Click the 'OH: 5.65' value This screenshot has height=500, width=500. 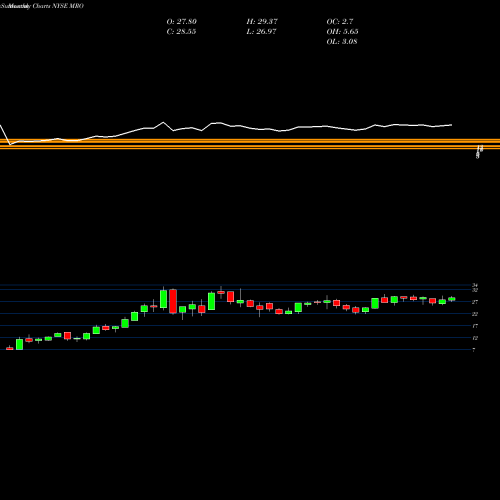(x=342, y=32)
